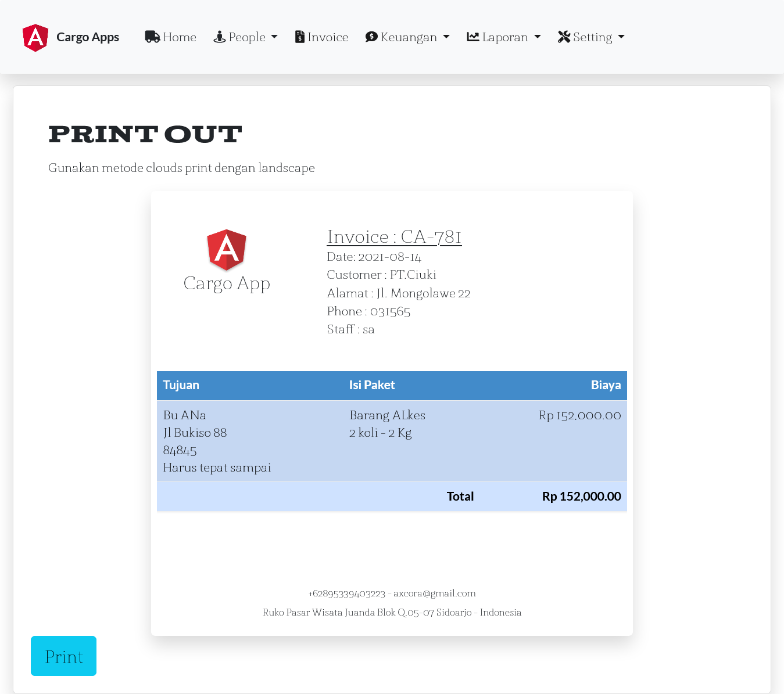Screen dimensions: 784x694
Task: Open the Setting menu label
Action: 593,37
